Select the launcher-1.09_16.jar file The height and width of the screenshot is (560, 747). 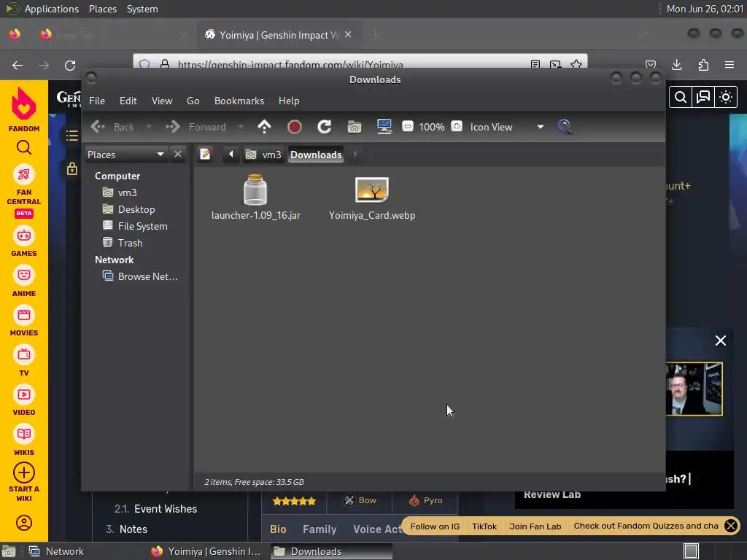click(x=256, y=198)
